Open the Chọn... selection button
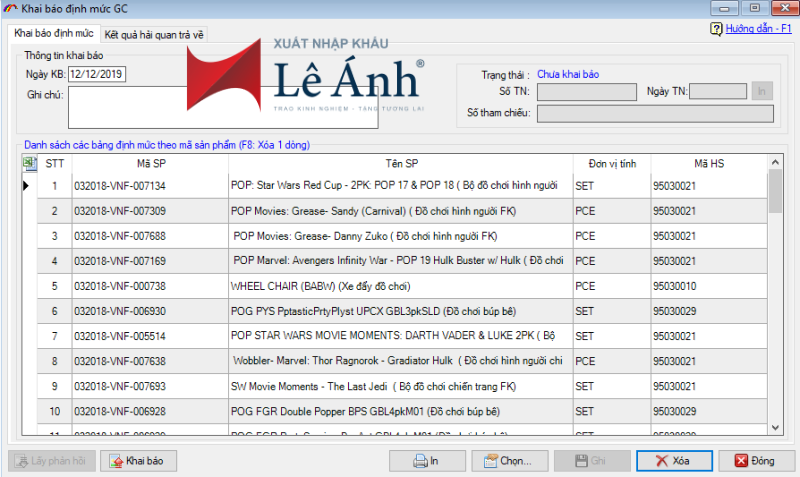Viewport: 800px width, 477px height. (x=510, y=461)
